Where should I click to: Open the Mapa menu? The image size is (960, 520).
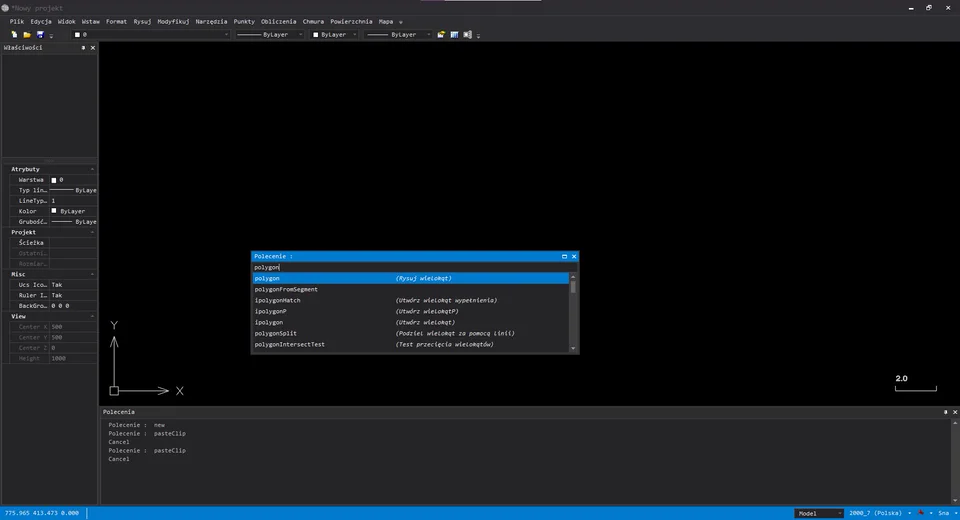(x=386, y=21)
